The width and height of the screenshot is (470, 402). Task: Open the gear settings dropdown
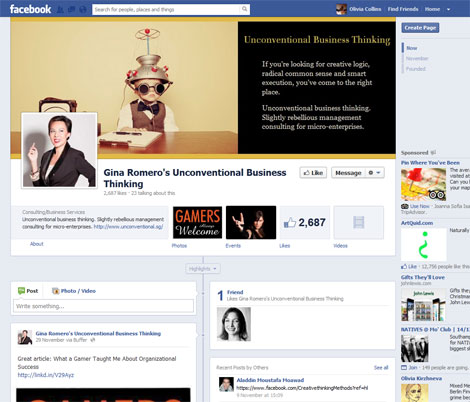tap(374, 173)
